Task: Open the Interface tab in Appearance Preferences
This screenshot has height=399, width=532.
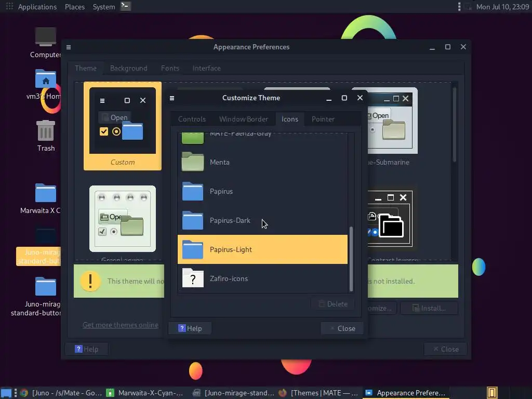Action: click(206, 68)
